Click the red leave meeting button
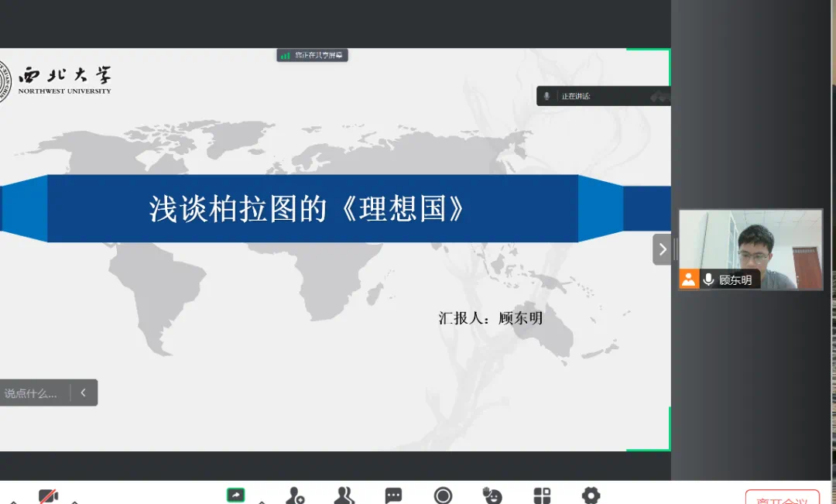This screenshot has width=836, height=504. click(782, 499)
